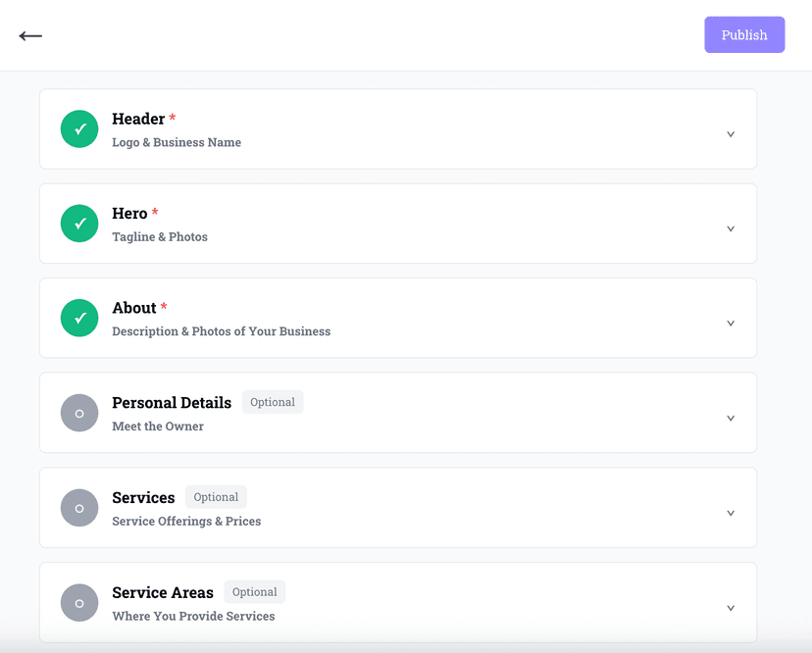Click the green checkmark on the Header section
Screen dimensions: 812x653
click(78, 128)
